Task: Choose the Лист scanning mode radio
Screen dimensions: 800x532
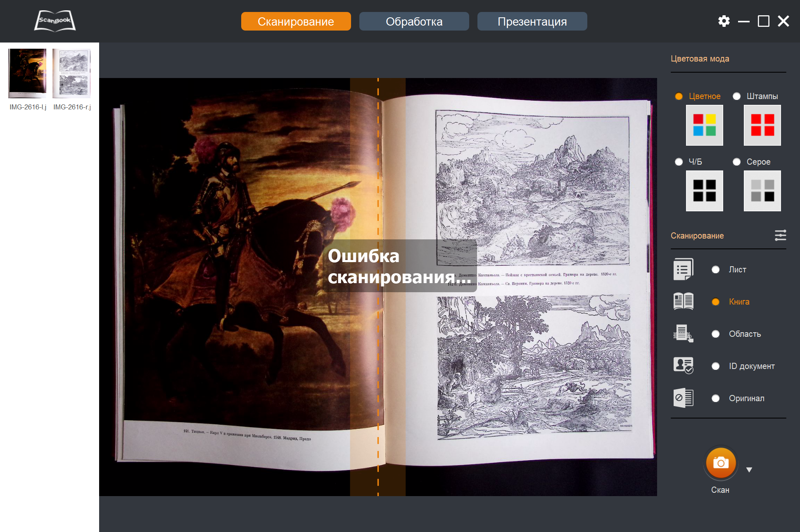Action: [x=716, y=270]
